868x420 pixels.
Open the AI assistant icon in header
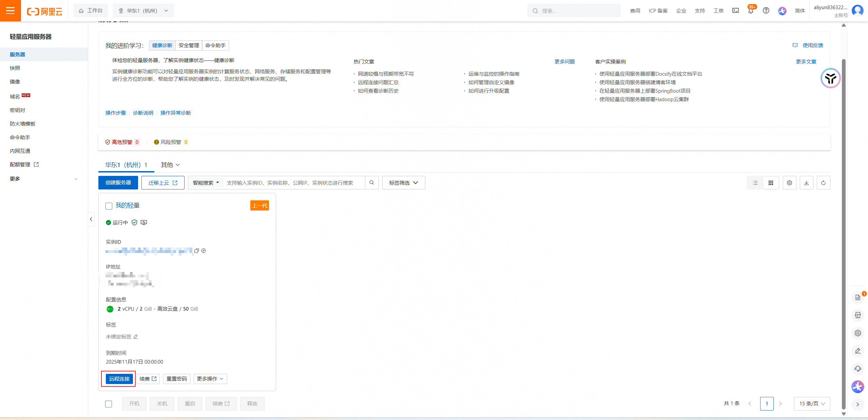782,11
